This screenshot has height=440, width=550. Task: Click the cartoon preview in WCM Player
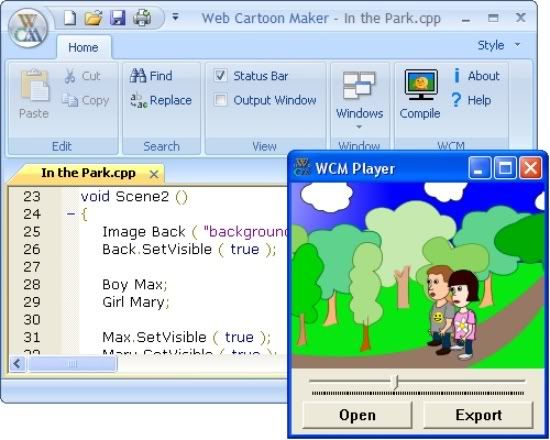pyautogui.click(x=418, y=275)
